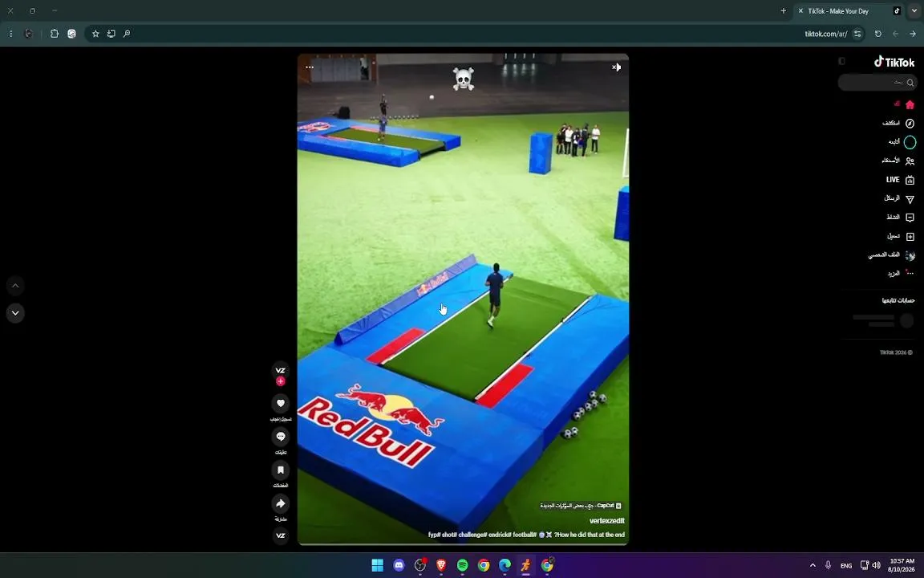Open the Activity inbox icon in sidebar

point(910,218)
